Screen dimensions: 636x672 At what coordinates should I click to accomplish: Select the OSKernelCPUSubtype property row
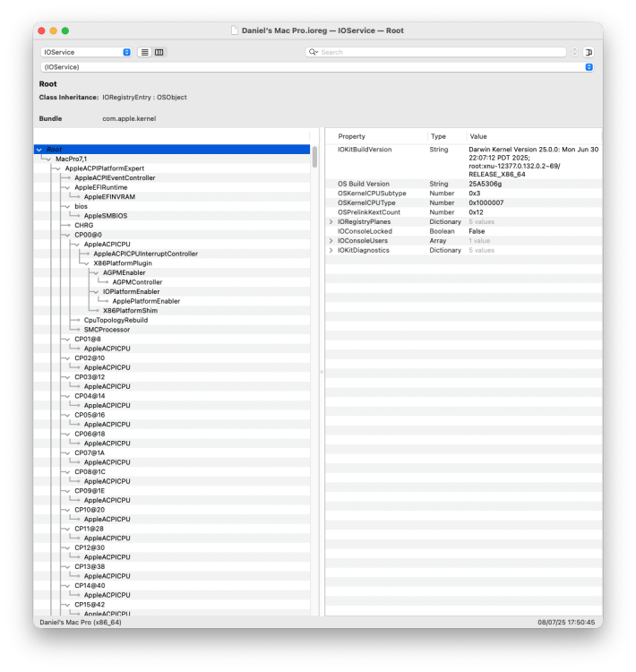coord(463,194)
